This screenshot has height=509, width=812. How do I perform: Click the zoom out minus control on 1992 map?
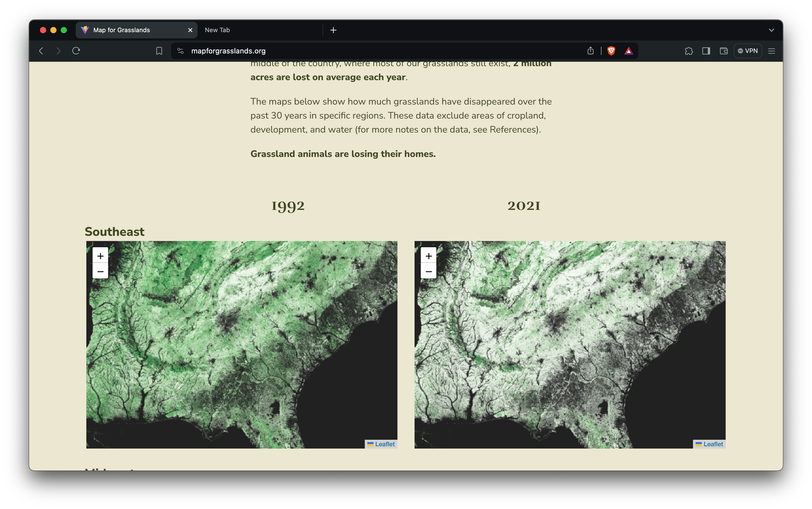tap(100, 271)
